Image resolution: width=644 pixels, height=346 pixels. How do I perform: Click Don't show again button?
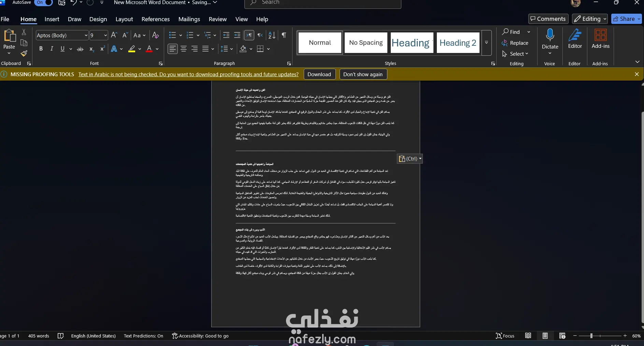363,74
